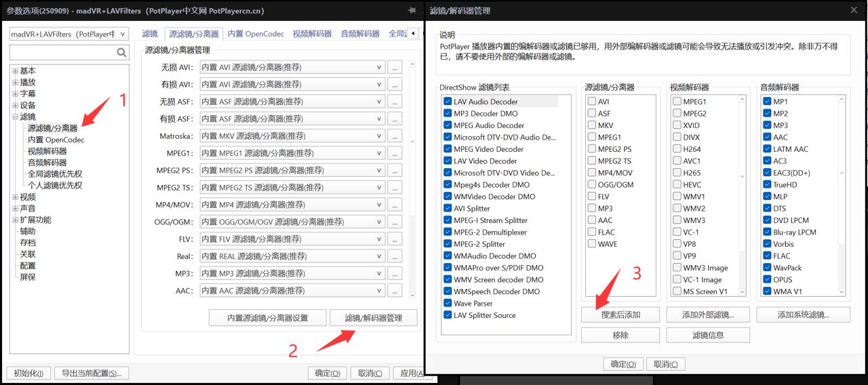Select 关联 in the settings tree
The width and height of the screenshot is (868, 385).
(28, 254)
